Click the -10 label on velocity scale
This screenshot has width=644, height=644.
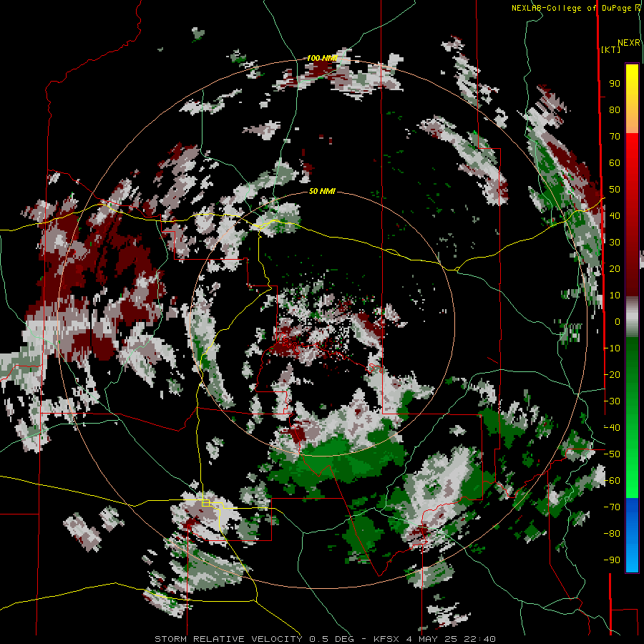613,348
